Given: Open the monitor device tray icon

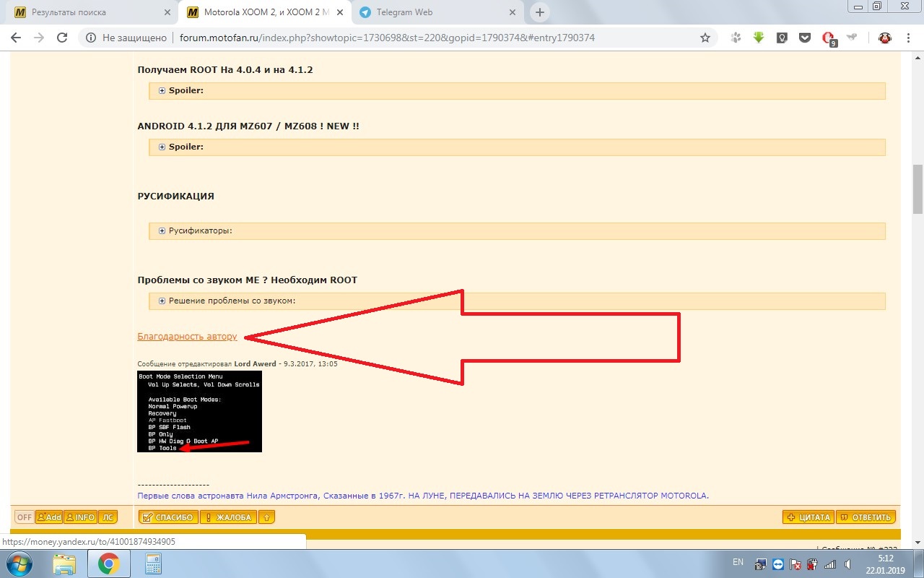Looking at the screenshot, I should (761, 564).
